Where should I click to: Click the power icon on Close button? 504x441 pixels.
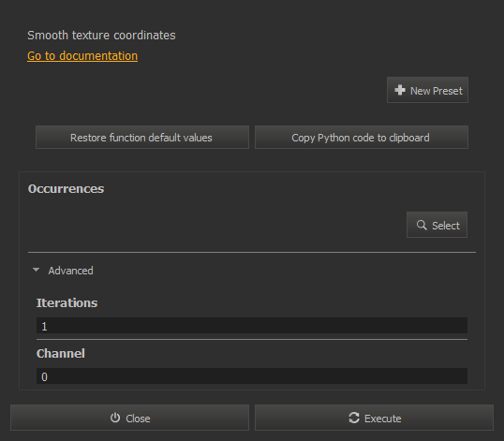pos(115,418)
